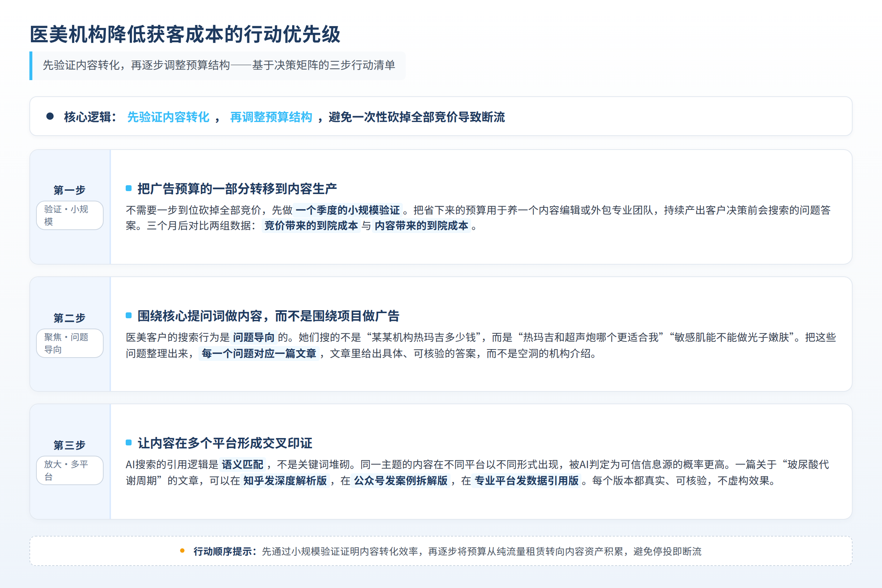The width and height of the screenshot is (882, 588).
Task: Click the 第二步 step label
Action: click(69, 318)
